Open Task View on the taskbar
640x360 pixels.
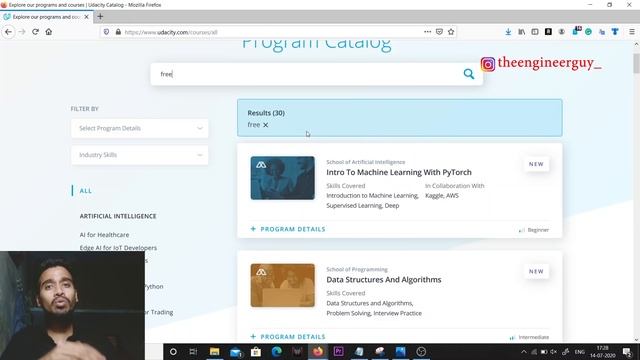coord(193,351)
